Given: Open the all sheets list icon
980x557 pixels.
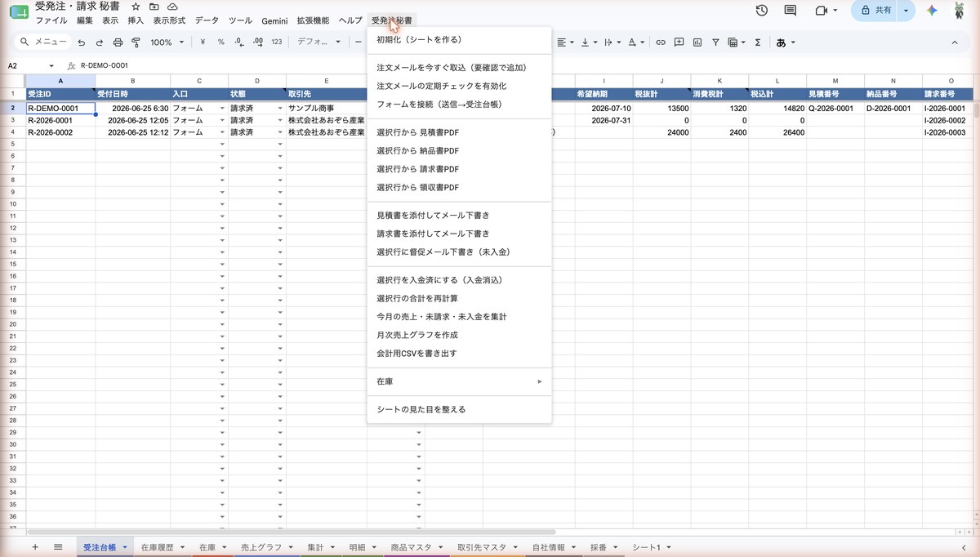Looking at the screenshot, I should (58, 546).
